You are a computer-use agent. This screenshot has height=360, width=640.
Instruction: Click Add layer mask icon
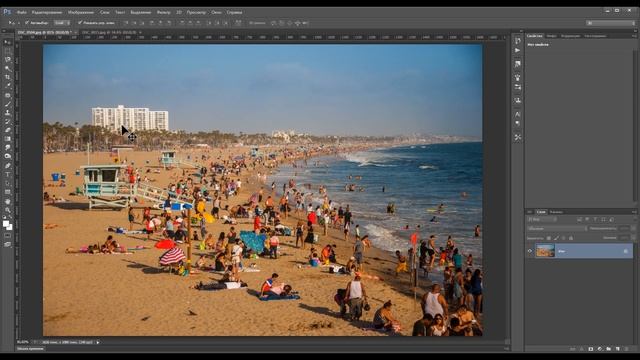591,349
